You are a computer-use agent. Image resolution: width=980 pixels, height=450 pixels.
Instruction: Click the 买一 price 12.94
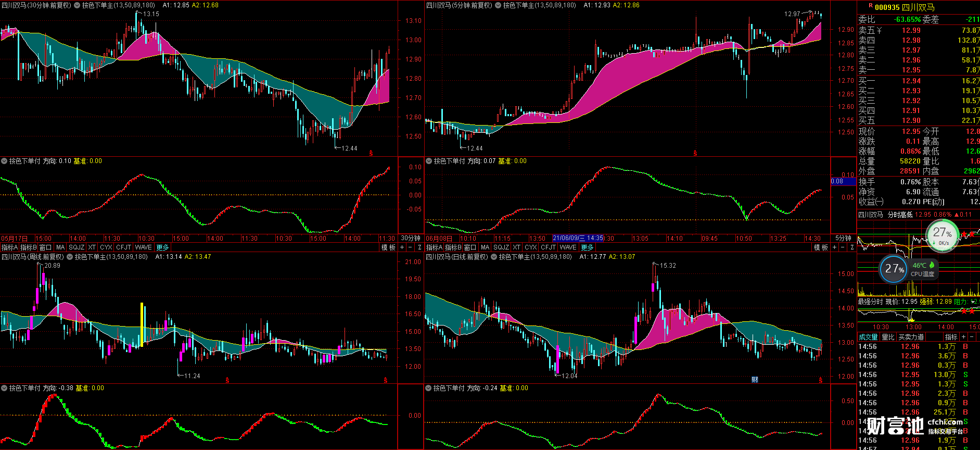coord(911,81)
